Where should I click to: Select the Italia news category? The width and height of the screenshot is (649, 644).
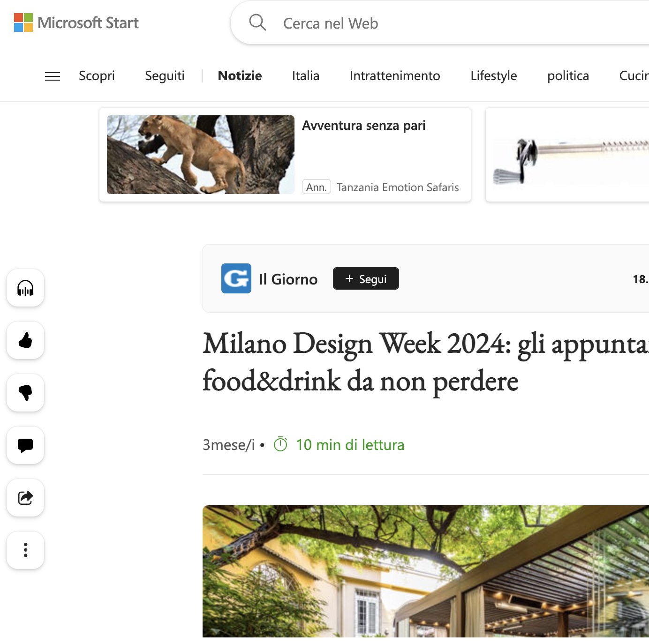[x=305, y=76]
